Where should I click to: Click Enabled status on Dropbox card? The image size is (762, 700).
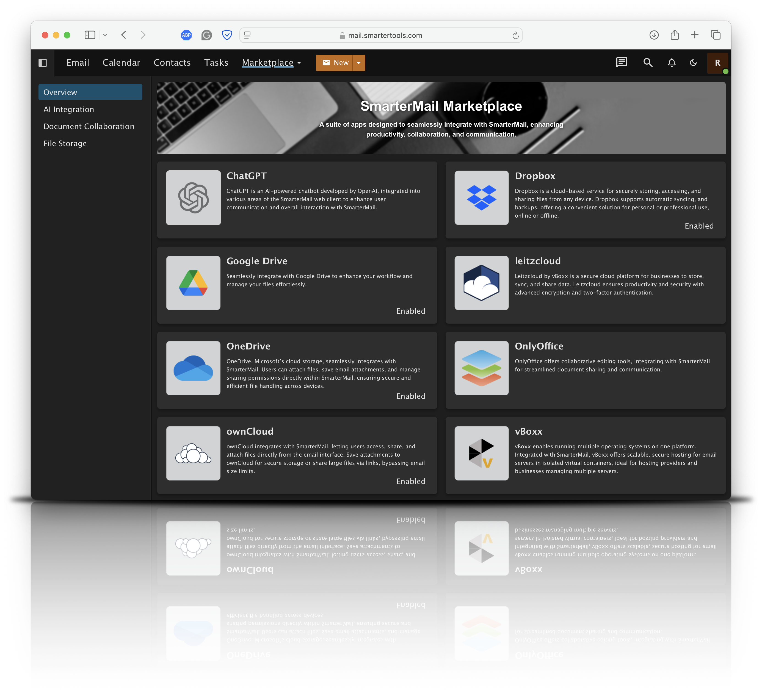(699, 226)
